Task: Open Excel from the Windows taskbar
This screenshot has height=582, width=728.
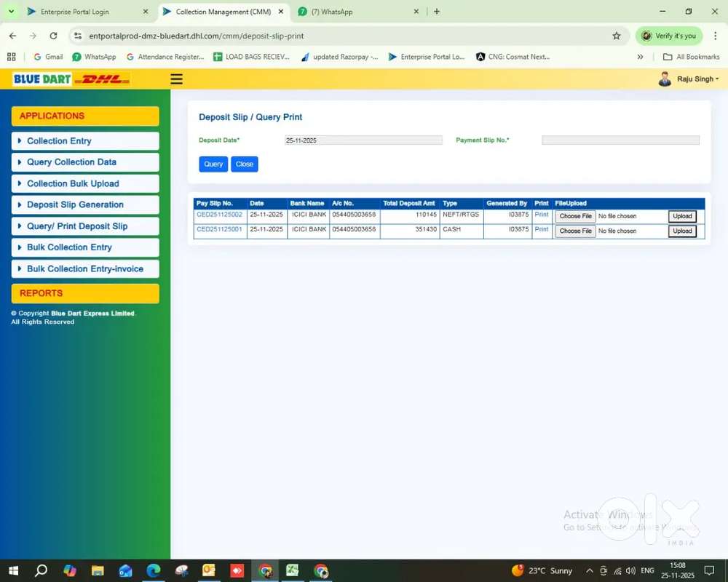Action: [x=293, y=571]
